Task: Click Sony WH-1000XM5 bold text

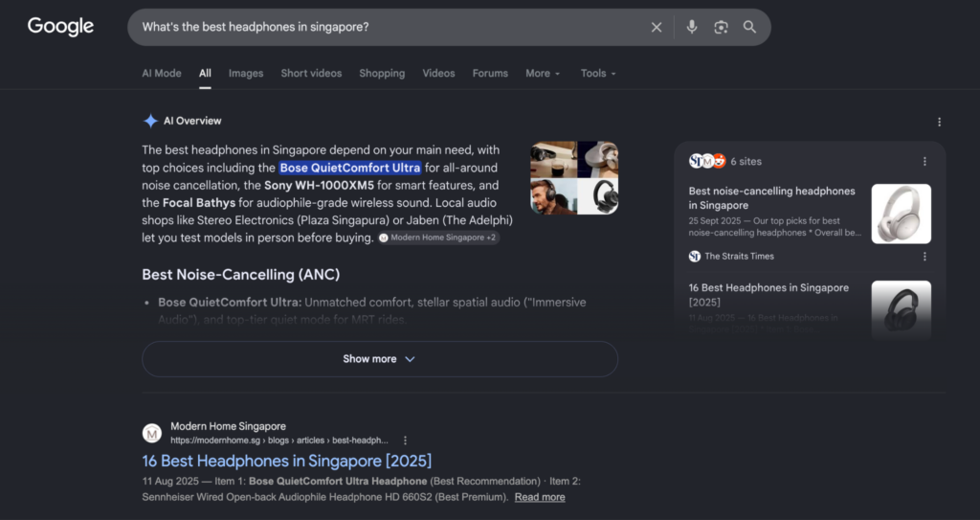Action: pos(319,185)
